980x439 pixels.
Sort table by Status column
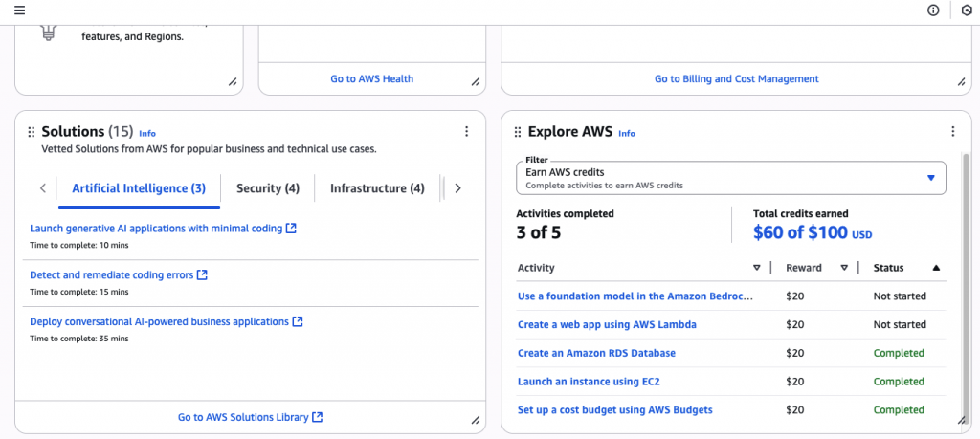point(936,268)
